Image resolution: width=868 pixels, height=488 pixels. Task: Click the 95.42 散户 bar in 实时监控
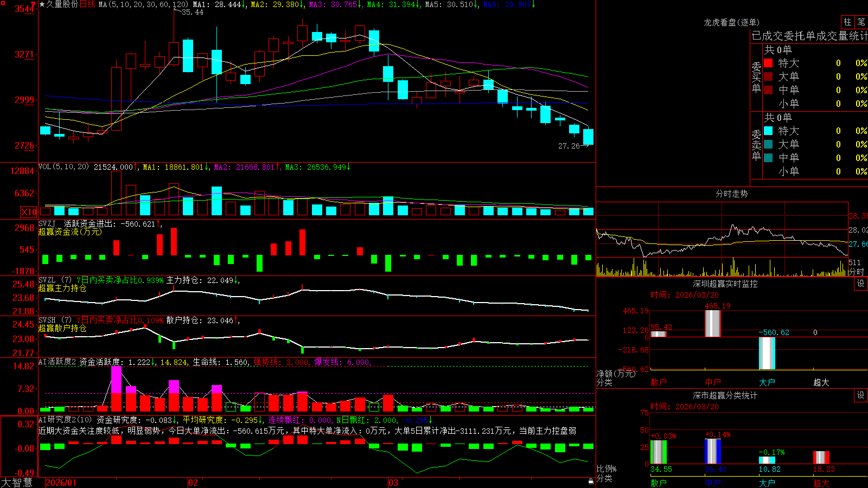click(659, 334)
